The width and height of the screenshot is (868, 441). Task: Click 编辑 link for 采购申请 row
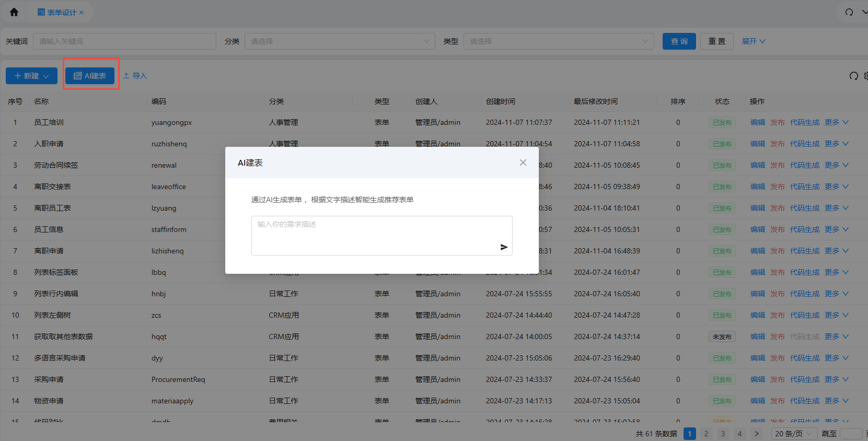click(x=757, y=379)
